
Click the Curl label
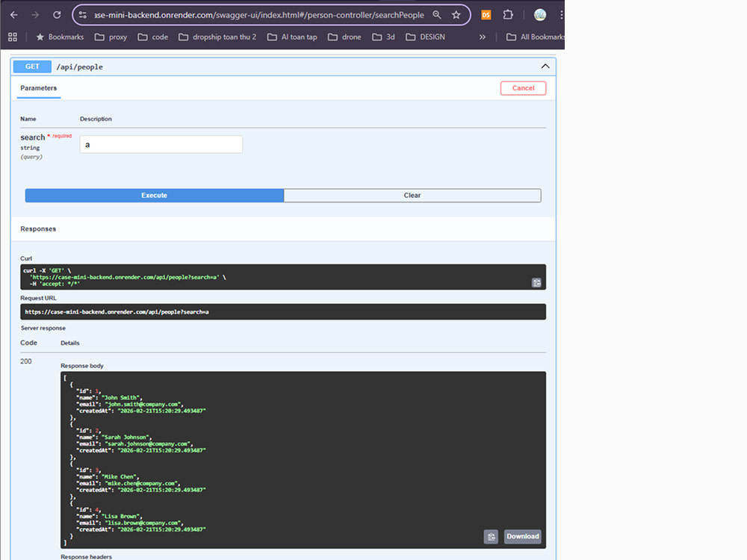point(26,258)
